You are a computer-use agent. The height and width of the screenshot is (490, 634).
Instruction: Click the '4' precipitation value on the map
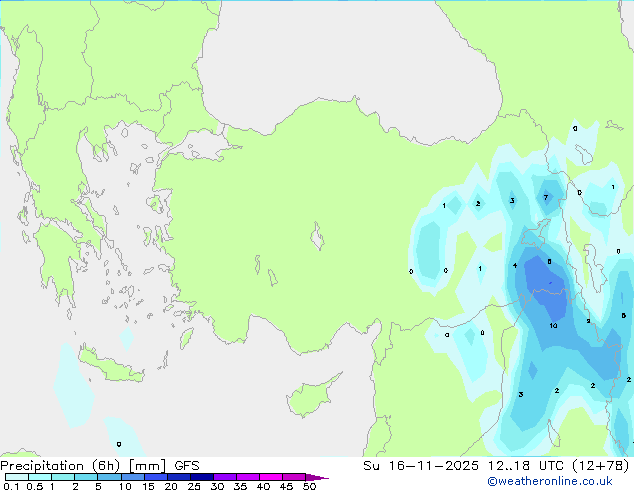[x=515, y=266]
